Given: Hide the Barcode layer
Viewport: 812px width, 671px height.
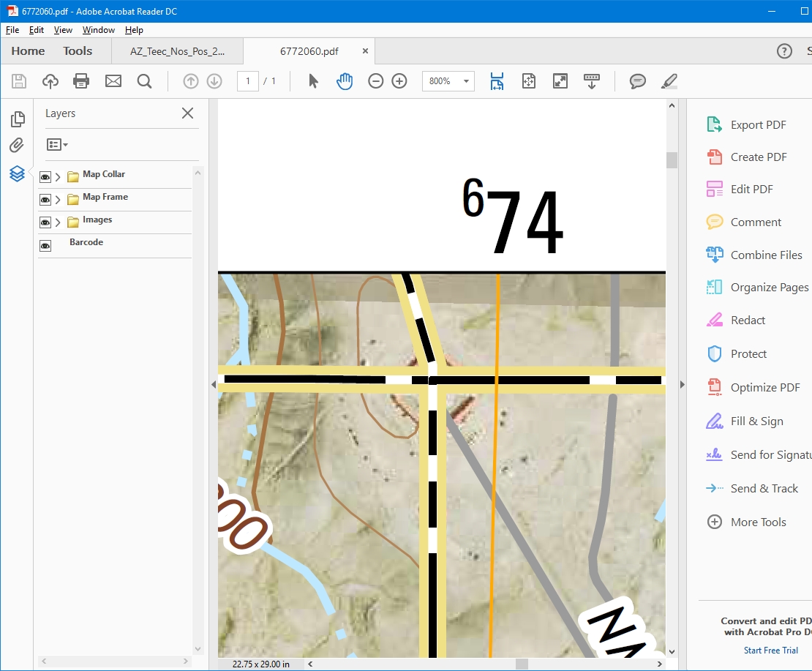Looking at the screenshot, I should coord(45,246).
